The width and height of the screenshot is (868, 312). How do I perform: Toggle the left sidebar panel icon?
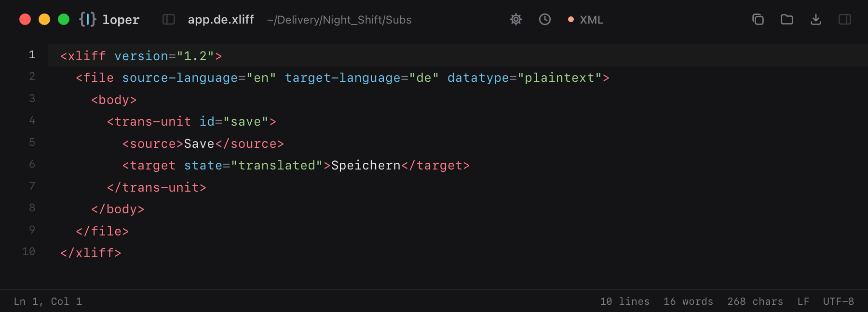(x=169, y=19)
